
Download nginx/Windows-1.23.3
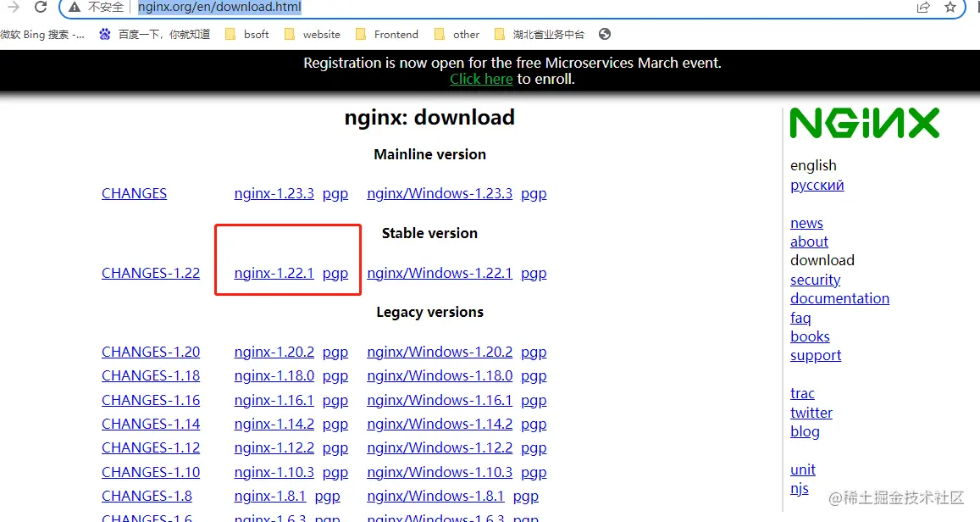click(440, 194)
